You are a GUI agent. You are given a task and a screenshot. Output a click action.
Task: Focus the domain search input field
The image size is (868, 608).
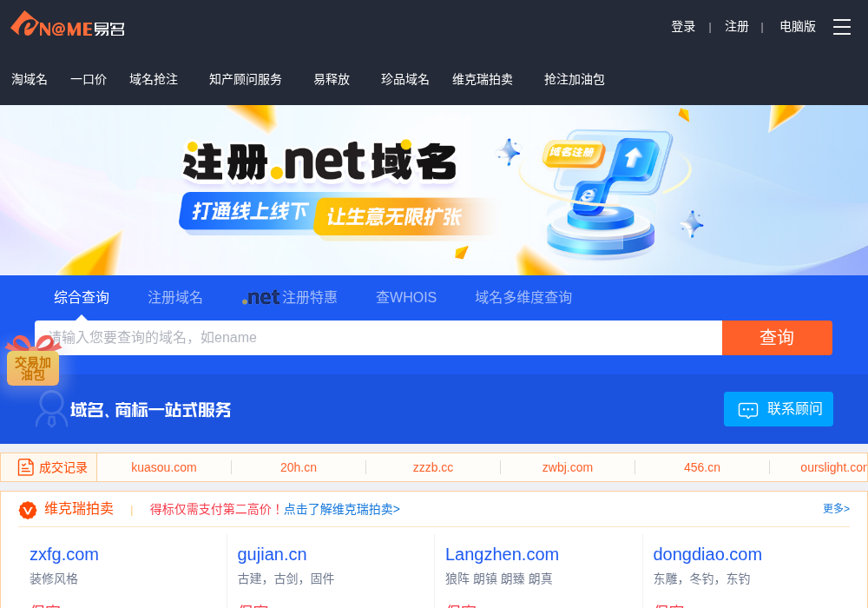378,338
